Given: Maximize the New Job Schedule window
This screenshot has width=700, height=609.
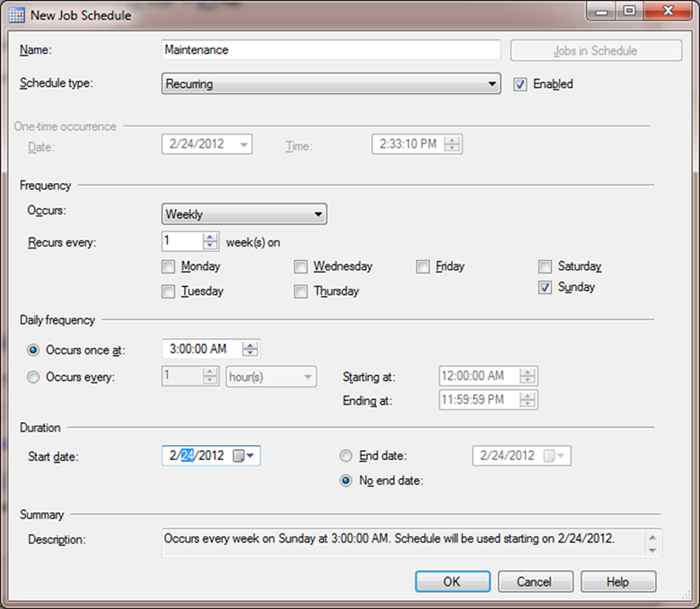Looking at the screenshot, I should pyautogui.click(x=629, y=11).
